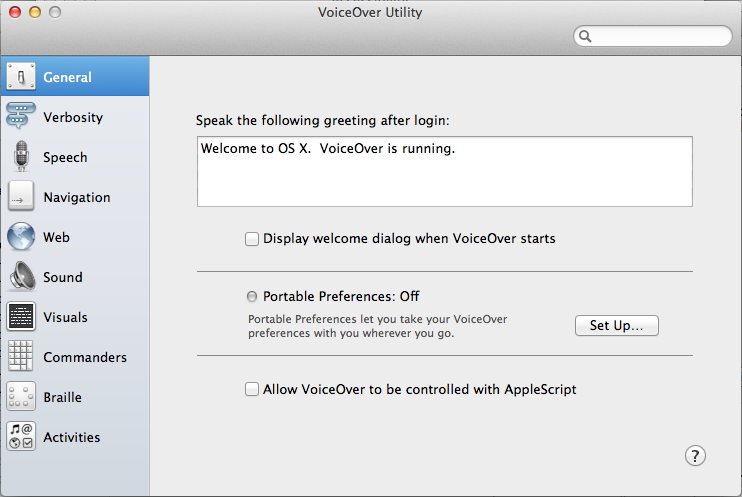This screenshot has height=497, width=742.
Task: Click the Portable Preferences status indicator
Action: tap(252, 297)
